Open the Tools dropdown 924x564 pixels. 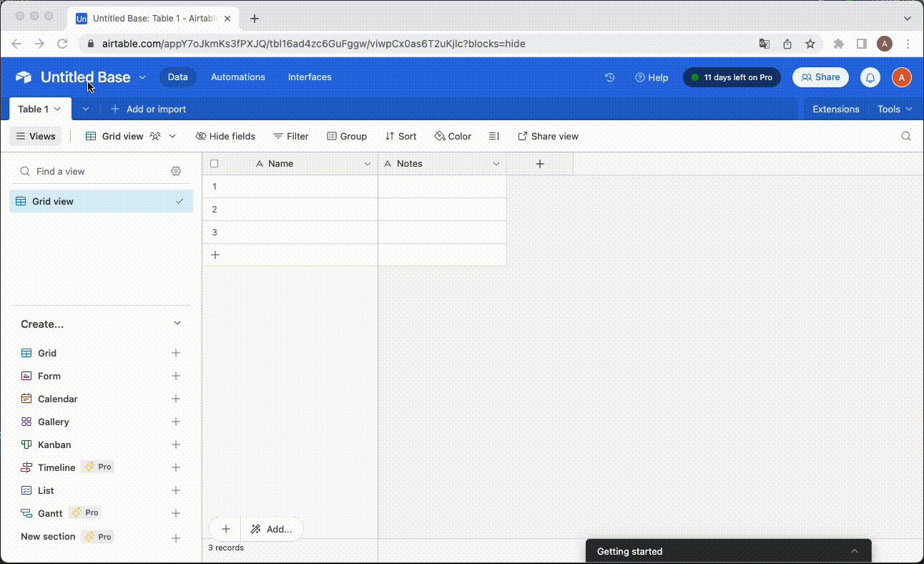click(895, 110)
